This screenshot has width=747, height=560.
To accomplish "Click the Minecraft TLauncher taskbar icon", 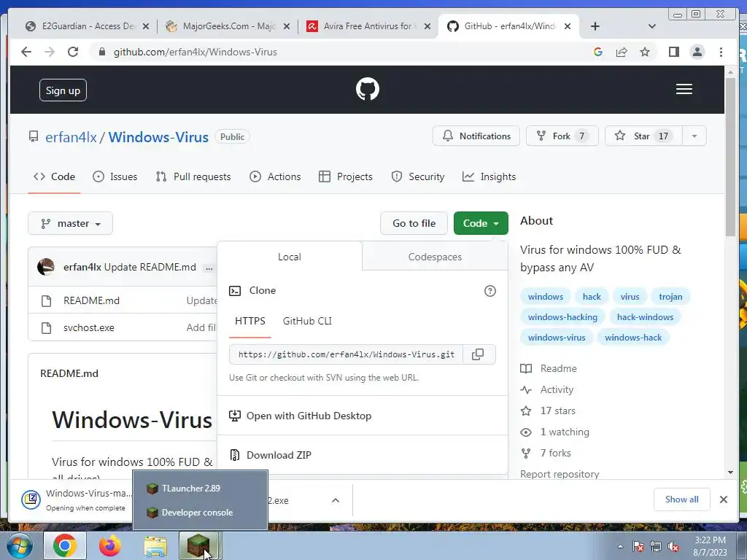I will (x=198, y=545).
